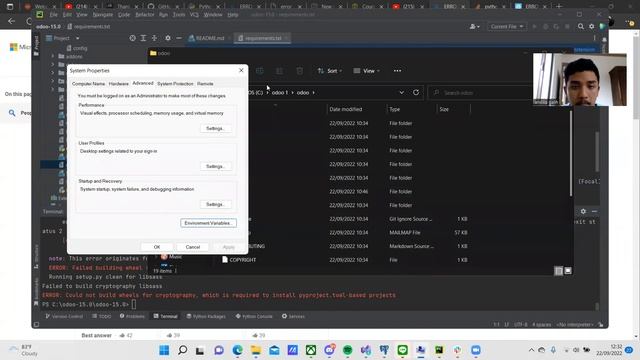Open Microsoft Edge from taskbar

tap(238, 350)
